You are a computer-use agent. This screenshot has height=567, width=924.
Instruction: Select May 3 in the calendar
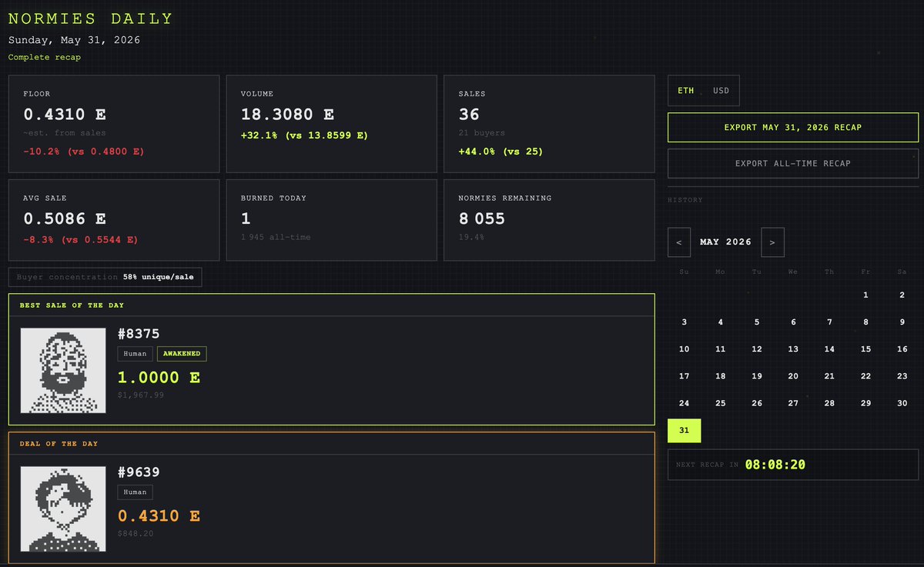[x=684, y=322]
